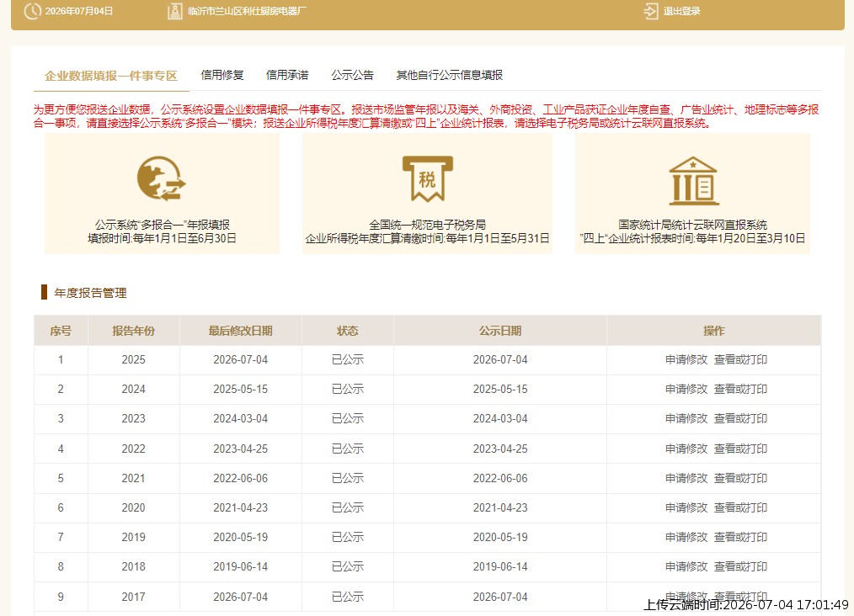This screenshot has width=854, height=616.
Task: Click the 公示系统"多报合一"年报填报 label
Action: point(163,225)
